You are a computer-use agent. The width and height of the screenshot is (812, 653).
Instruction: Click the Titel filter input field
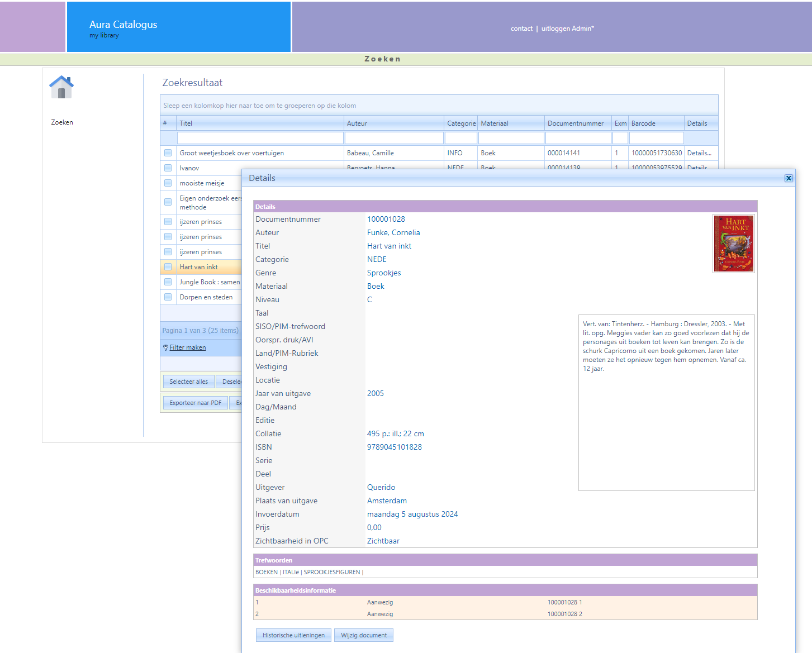point(260,138)
